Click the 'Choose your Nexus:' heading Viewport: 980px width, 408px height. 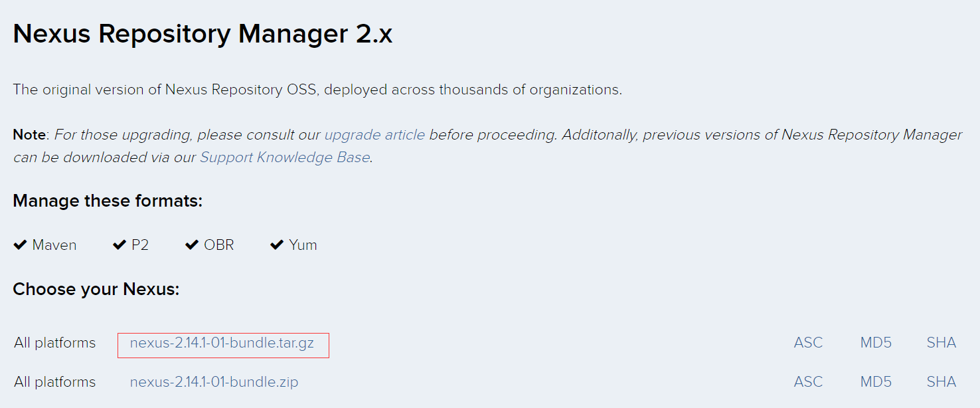(x=96, y=290)
